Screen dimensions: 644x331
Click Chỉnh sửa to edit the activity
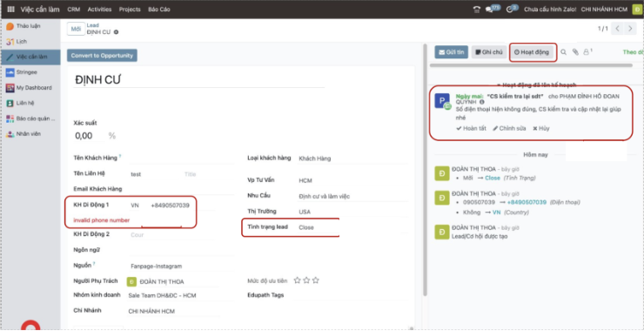pyautogui.click(x=509, y=128)
